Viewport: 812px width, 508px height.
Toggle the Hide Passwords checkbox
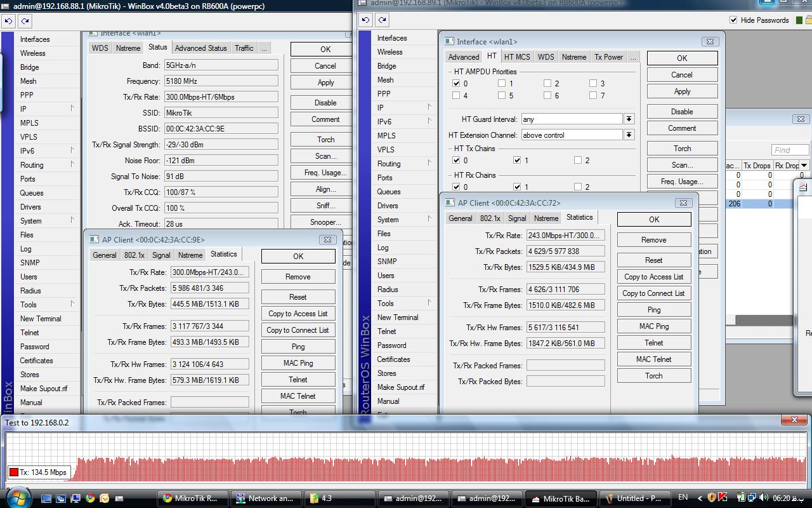734,20
